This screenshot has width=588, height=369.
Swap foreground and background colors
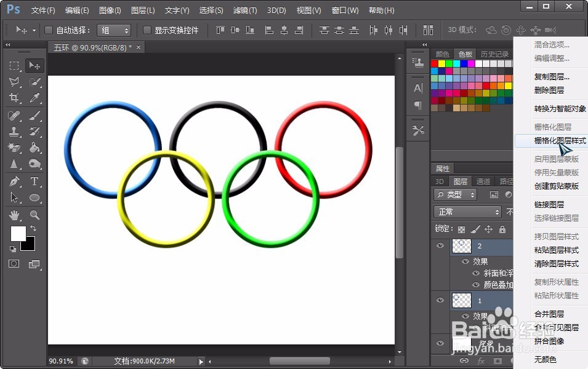[x=33, y=228]
